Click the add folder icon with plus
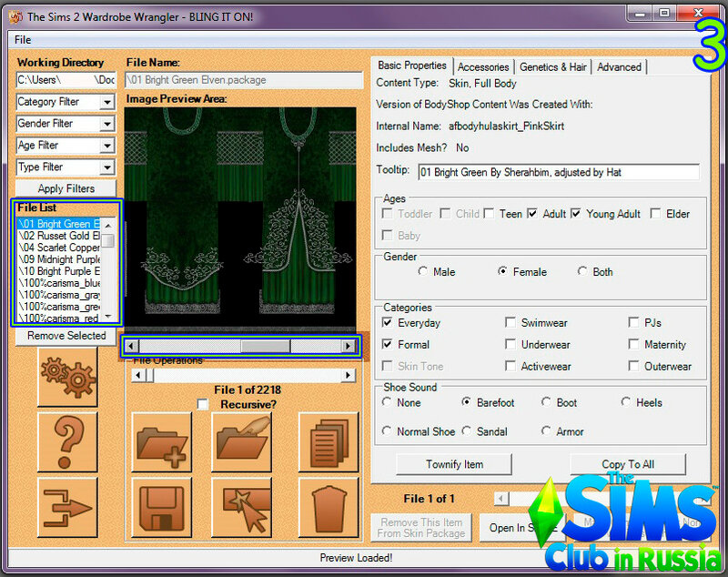The height and width of the screenshot is (577, 728). (162, 442)
